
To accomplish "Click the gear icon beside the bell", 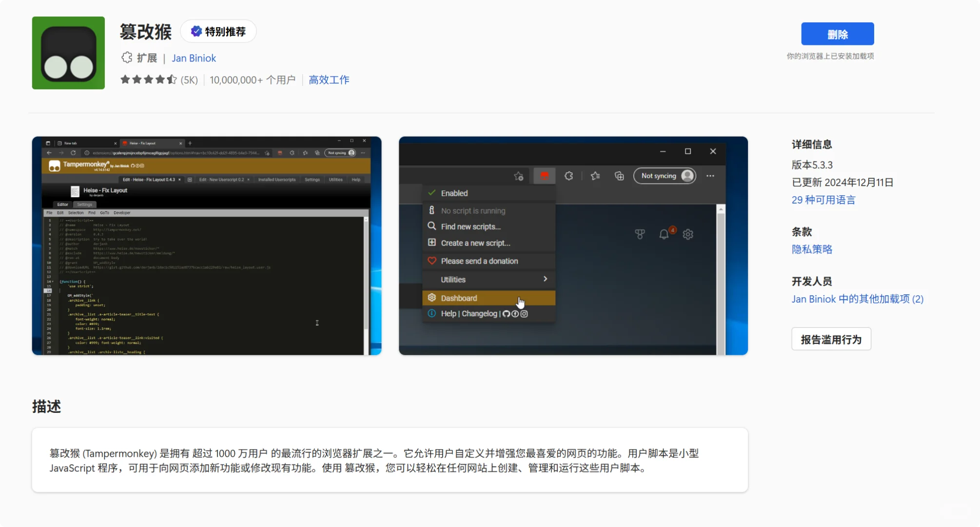I will [688, 234].
